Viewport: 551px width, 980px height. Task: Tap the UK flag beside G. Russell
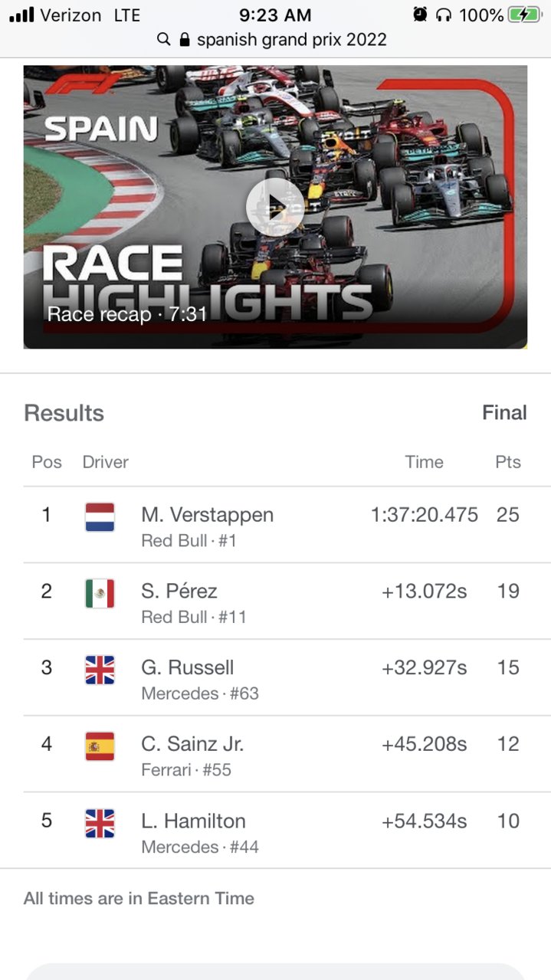coord(100,670)
